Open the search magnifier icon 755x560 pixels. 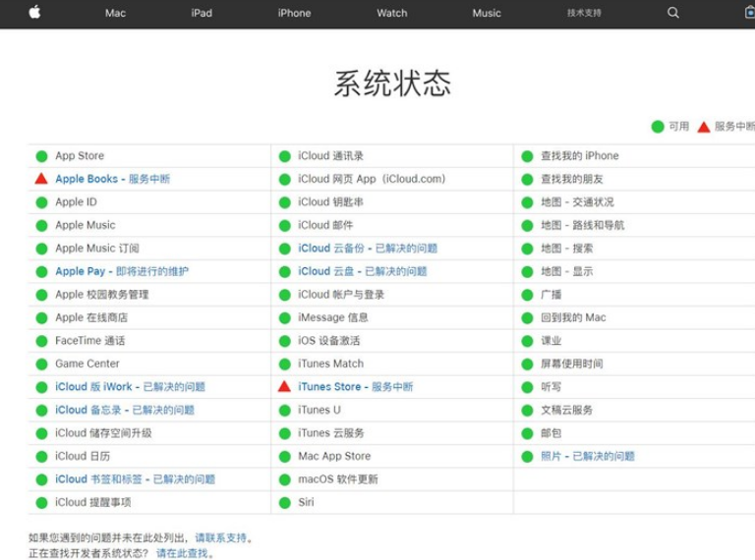672,13
